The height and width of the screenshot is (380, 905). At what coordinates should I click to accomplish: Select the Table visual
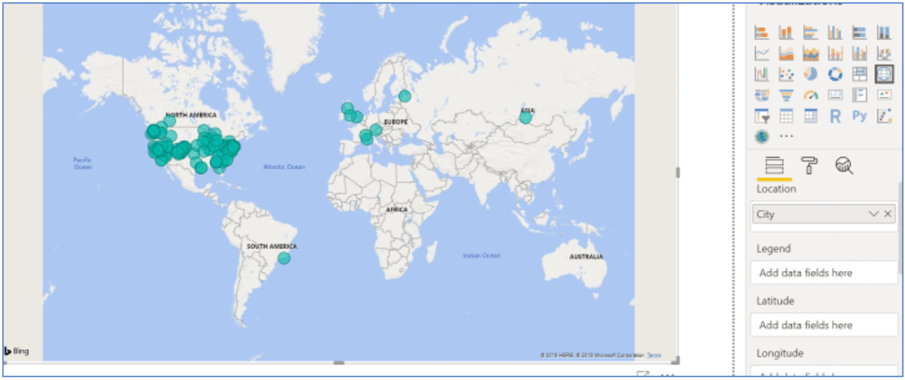click(786, 116)
